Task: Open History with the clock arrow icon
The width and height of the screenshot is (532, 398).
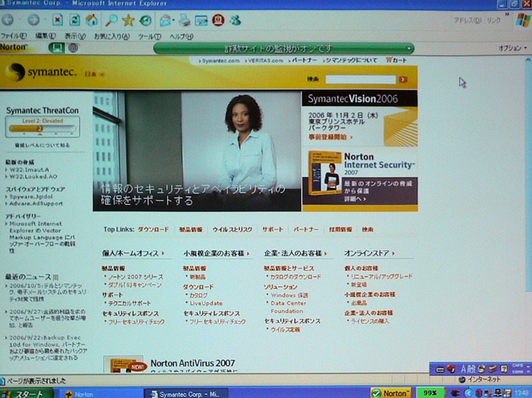Action: pyautogui.click(x=146, y=21)
